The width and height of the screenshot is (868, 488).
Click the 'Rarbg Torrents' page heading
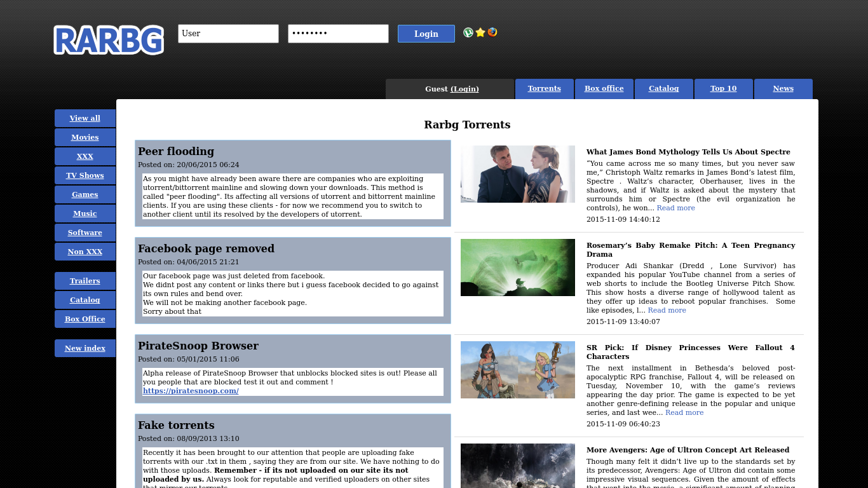point(467,125)
